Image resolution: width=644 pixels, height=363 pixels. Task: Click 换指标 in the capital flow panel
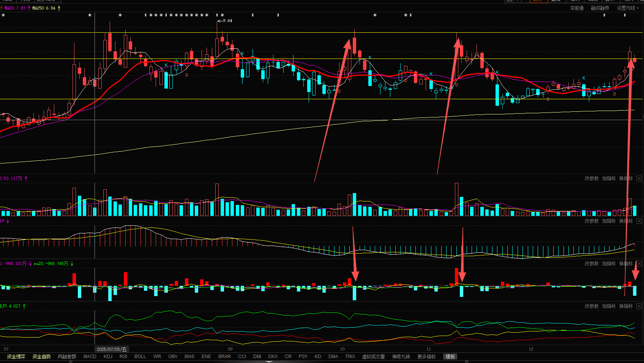[626, 263]
